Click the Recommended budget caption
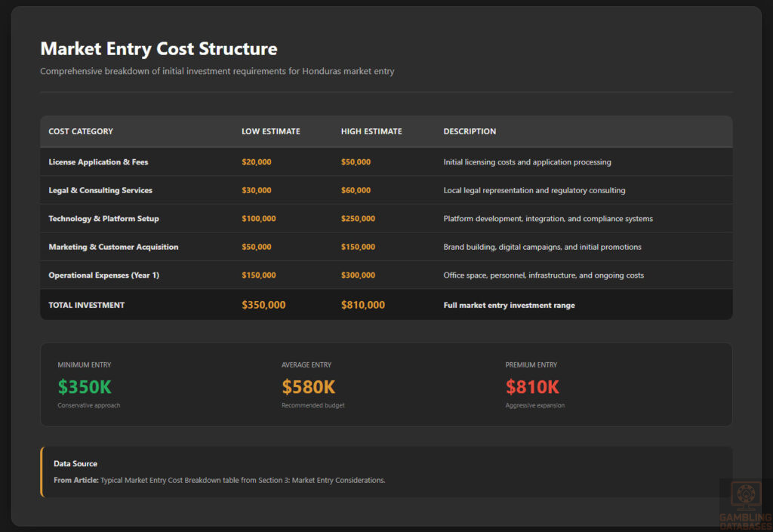773x532 pixels. point(313,405)
